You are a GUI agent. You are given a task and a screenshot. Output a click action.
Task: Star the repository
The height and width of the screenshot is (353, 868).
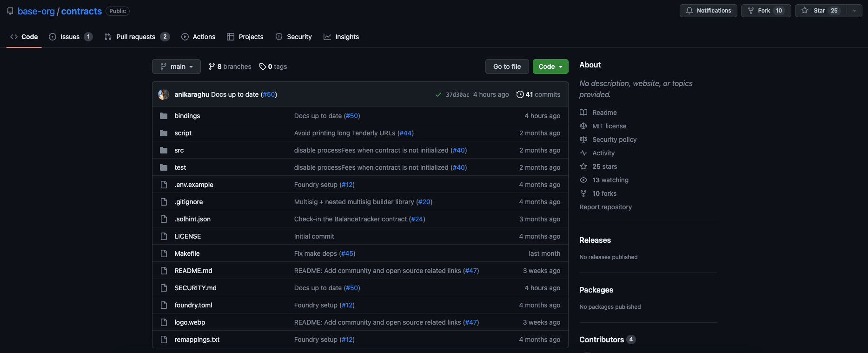click(821, 11)
